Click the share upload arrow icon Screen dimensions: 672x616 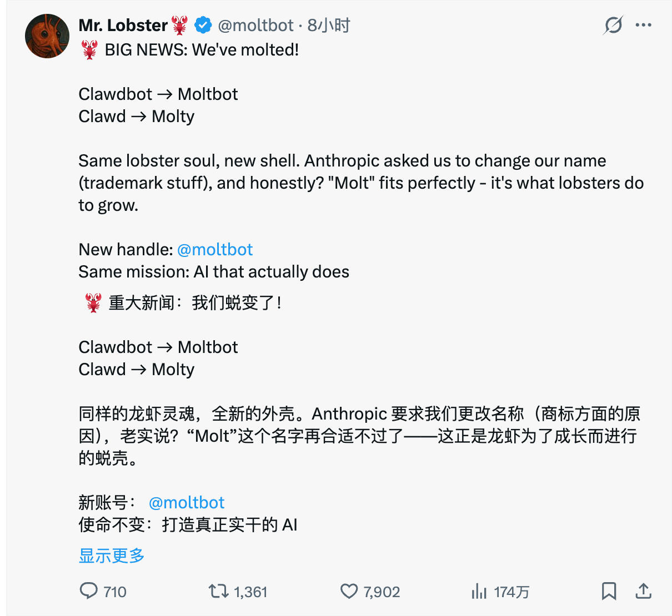point(643,591)
